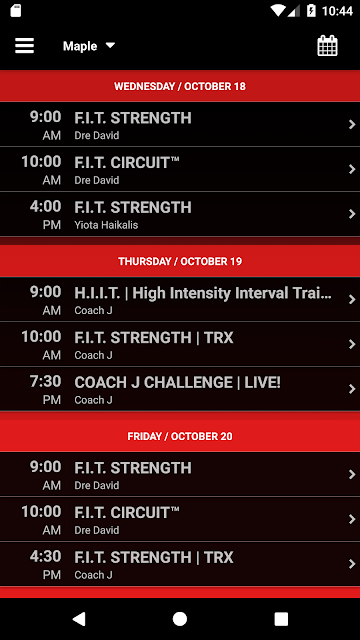Expand Wednesday 10:00 AM F.I.T. CIRCUIT chevron

(x=352, y=169)
